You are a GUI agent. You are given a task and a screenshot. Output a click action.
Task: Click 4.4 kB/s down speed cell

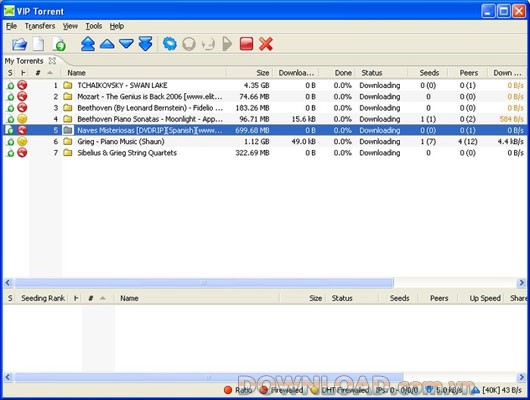point(510,141)
